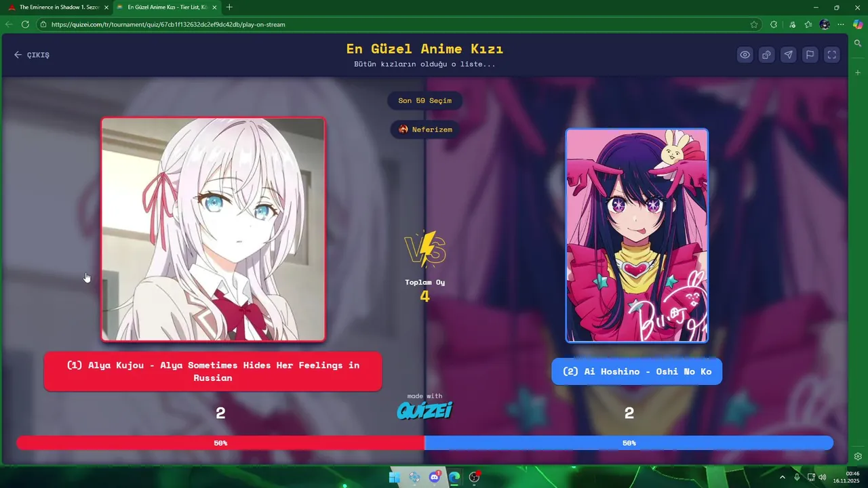The image size is (868, 488).
Task: Click the left score number 2
Action: (x=220, y=413)
